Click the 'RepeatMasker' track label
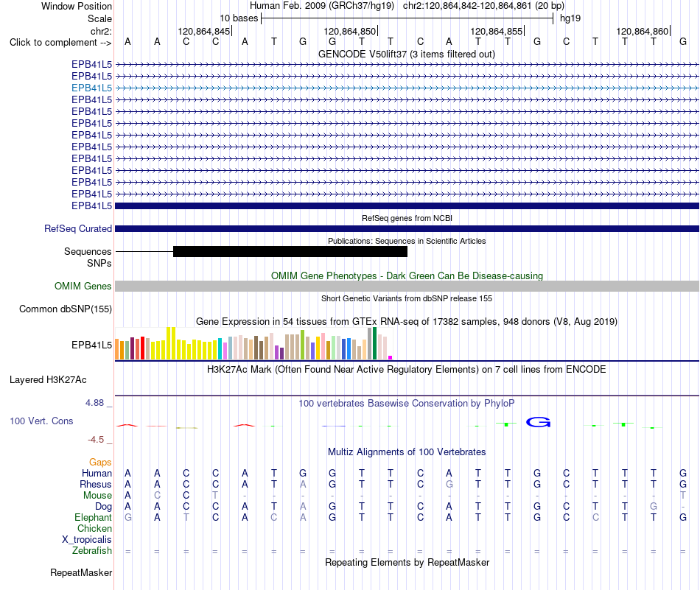 click(x=81, y=572)
